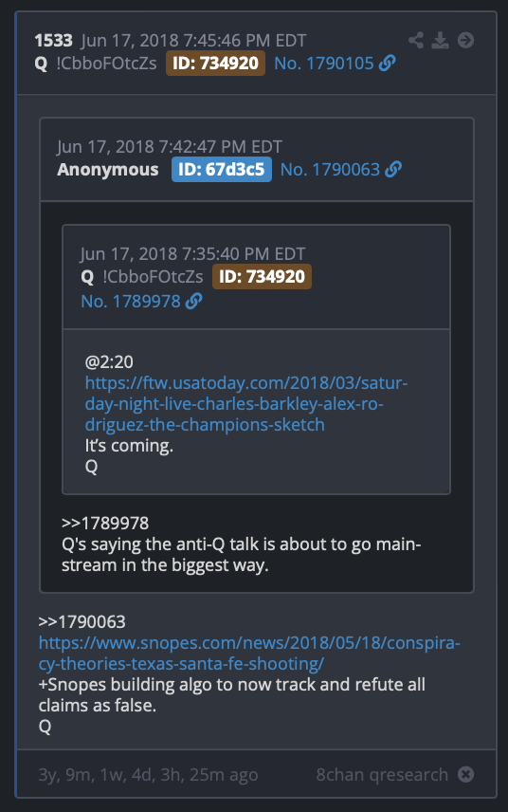This screenshot has height=812, width=508.
Task: Open post number No. 1790105
Action: (x=324, y=64)
